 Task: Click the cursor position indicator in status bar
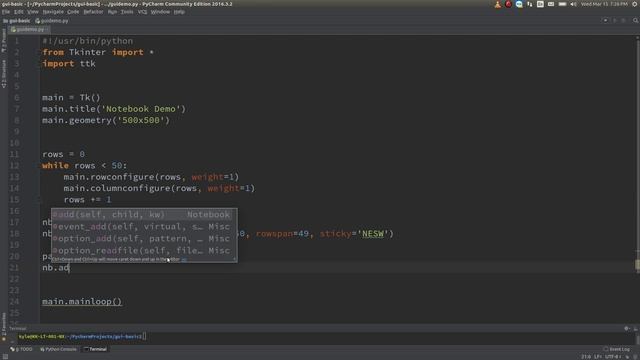(586, 357)
